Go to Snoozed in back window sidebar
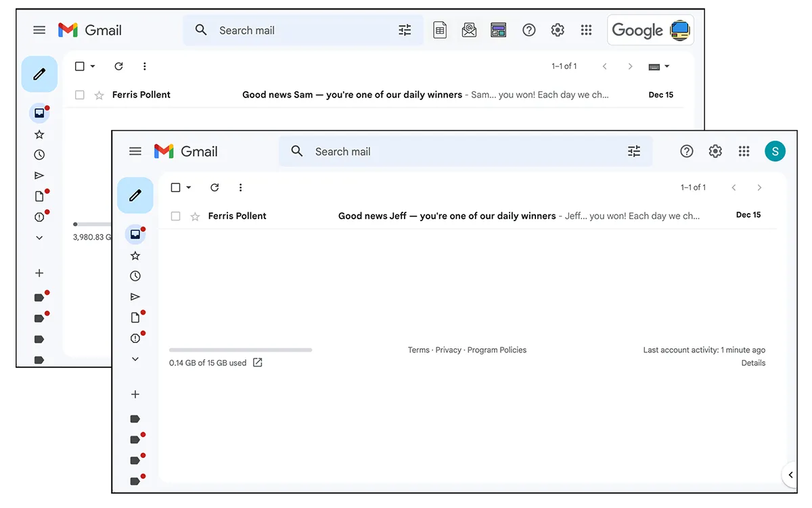 39,155
